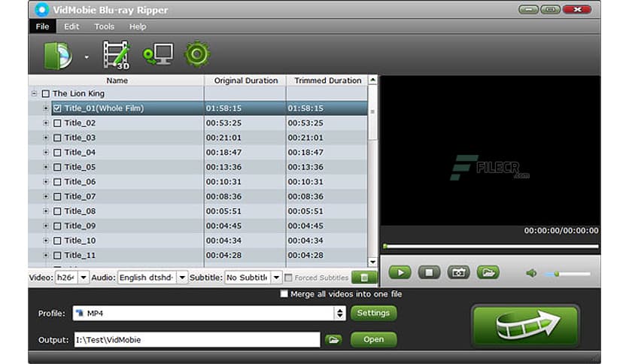Open the green gear preferences icon
The width and height of the screenshot is (629, 364).
pyautogui.click(x=197, y=54)
